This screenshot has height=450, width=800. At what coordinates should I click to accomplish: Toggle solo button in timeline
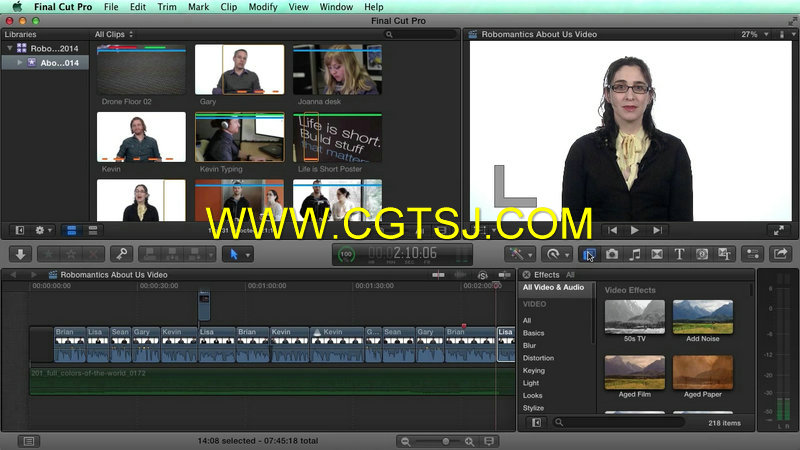[x=483, y=274]
